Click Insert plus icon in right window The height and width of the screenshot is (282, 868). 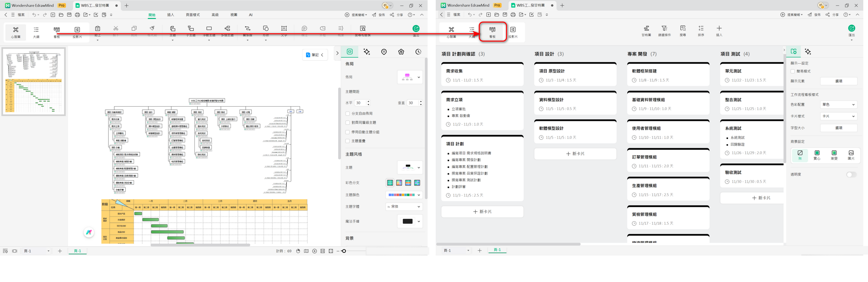click(719, 28)
